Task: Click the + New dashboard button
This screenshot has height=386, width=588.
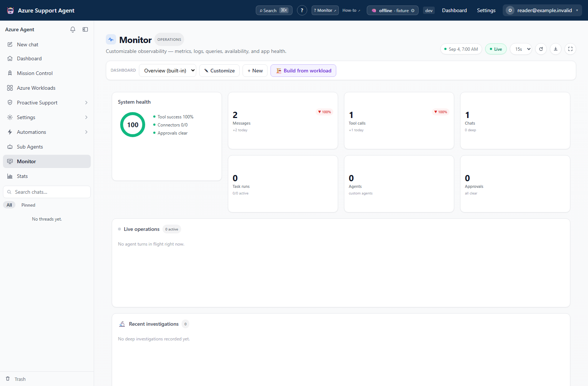Action: [x=255, y=71]
